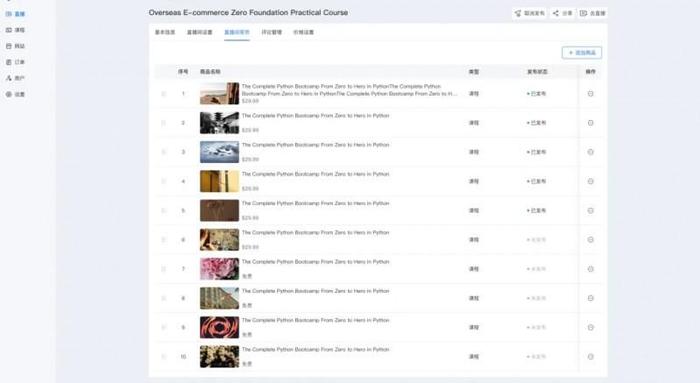Click the circle remove icon in row 3
This screenshot has height=383, width=700.
(590, 152)
